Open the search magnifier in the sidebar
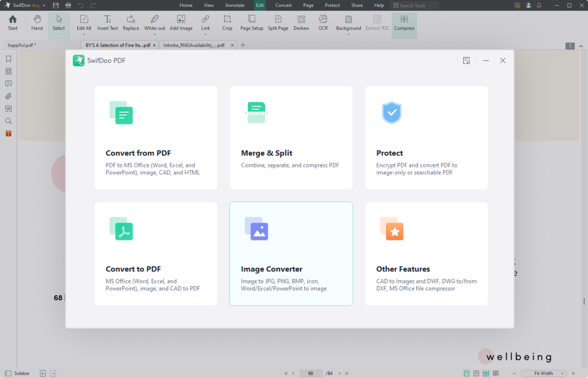 tap(8, 121)
